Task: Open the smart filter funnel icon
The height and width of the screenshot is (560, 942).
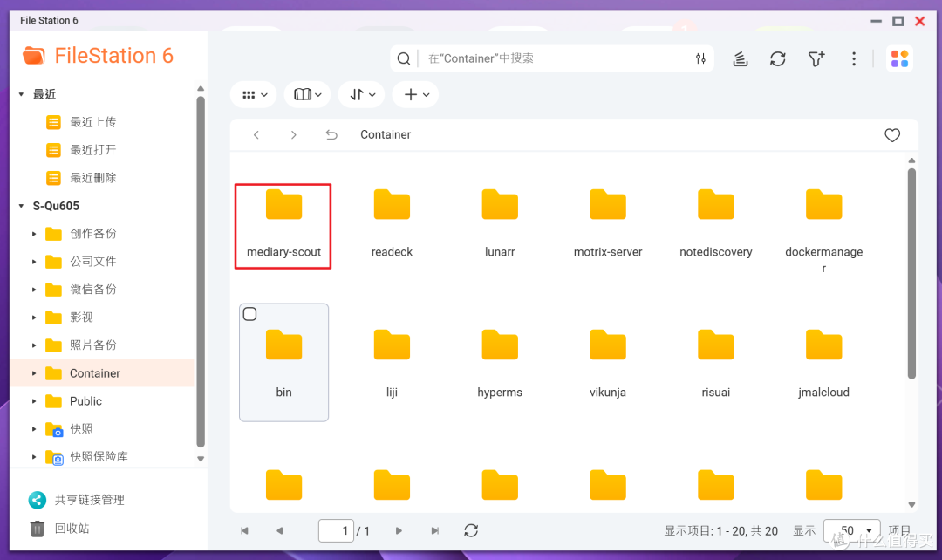Action: coord(816,58)
